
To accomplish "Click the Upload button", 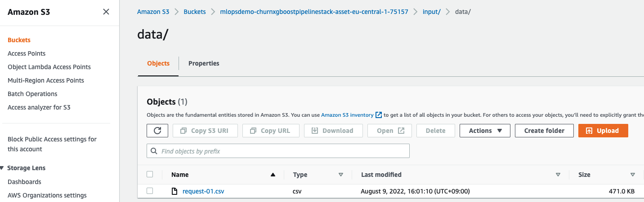I will click(603, 131).
